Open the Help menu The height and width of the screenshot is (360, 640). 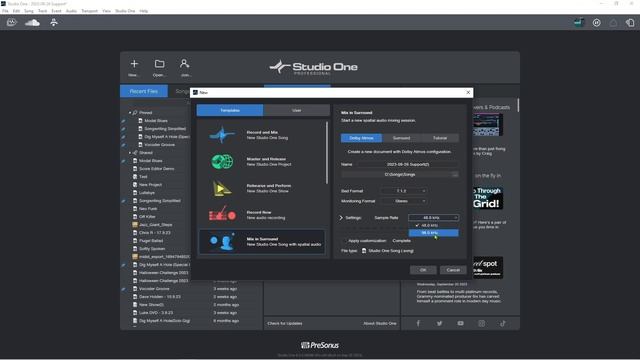[x=144, y=11]
